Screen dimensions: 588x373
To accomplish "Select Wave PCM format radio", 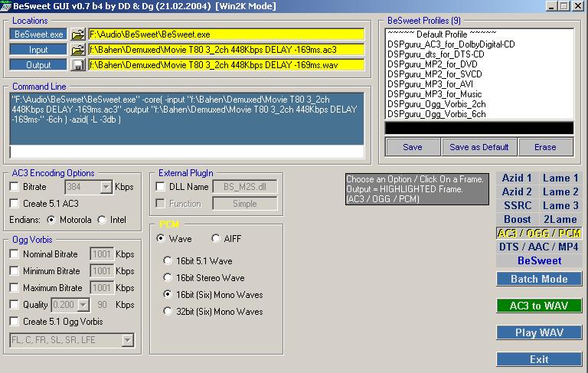I will point(161,239).
